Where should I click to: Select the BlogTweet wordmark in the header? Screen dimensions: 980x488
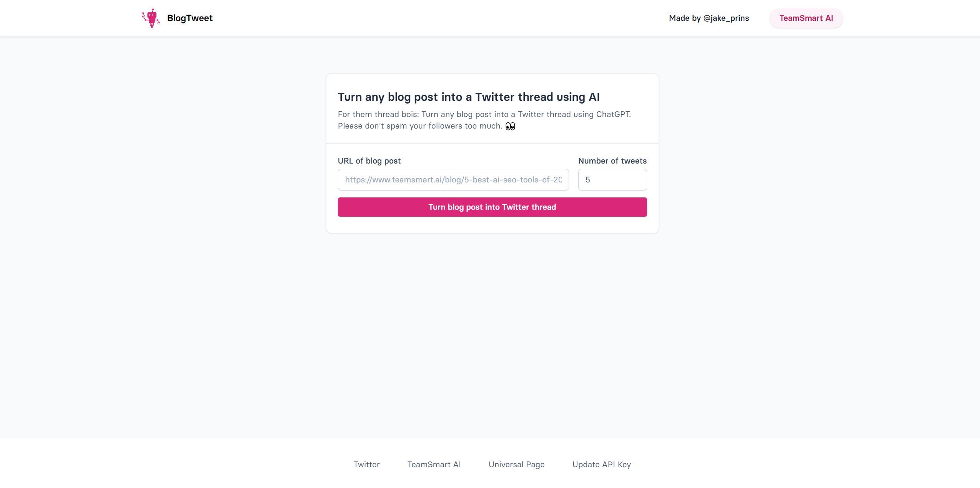[x=190, y=18]
